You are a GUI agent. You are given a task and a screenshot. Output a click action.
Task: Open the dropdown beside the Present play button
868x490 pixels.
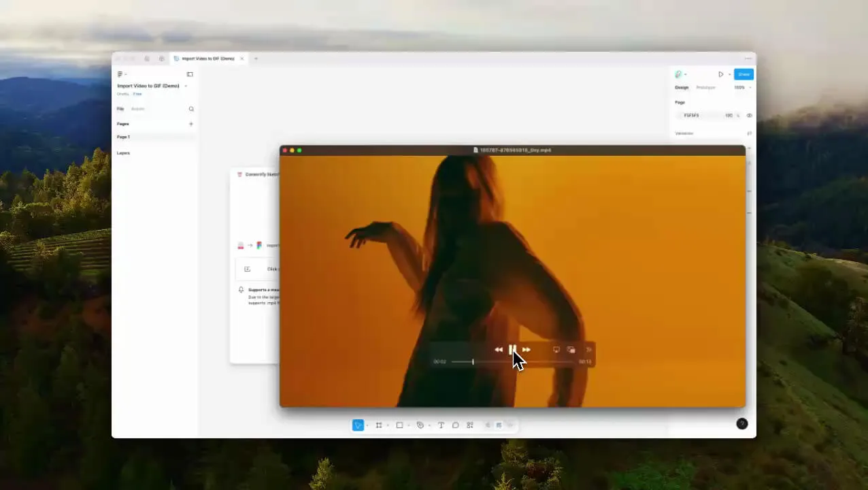click(x=729, y=74)
